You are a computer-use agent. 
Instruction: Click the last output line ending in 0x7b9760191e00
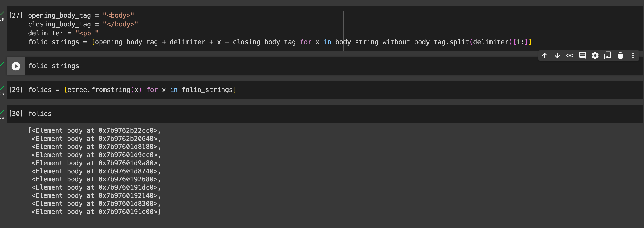(x=96, y=212)
